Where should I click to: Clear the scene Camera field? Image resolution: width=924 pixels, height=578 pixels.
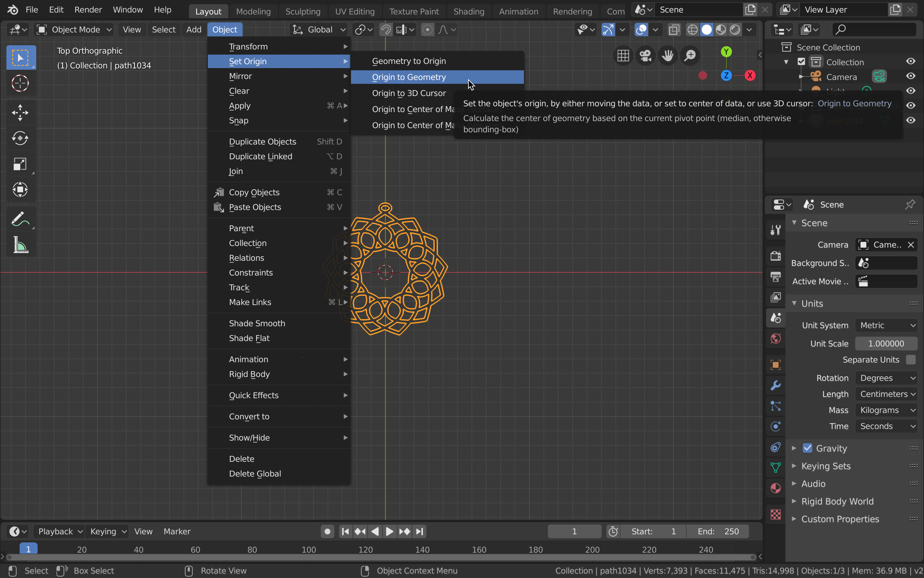(x=911, y=245)
